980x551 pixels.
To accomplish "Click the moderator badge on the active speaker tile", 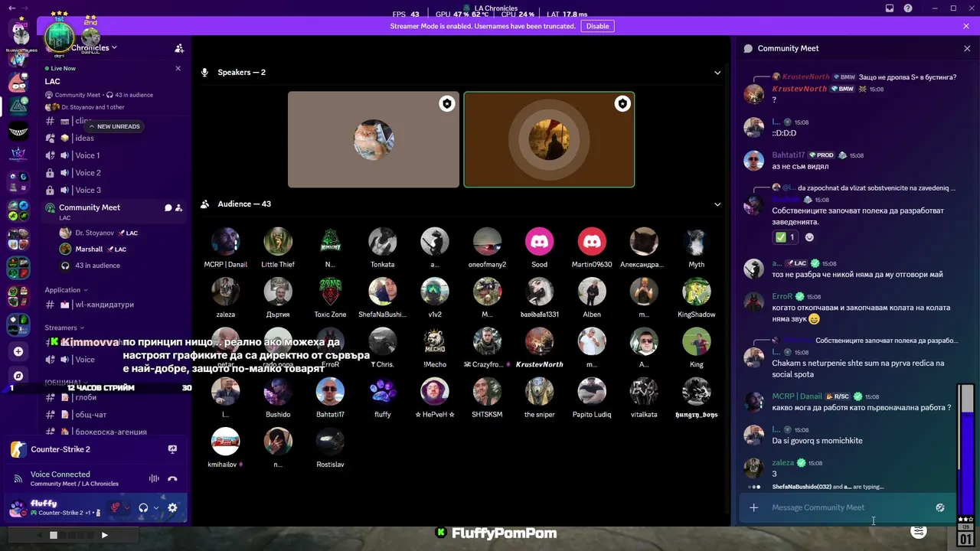I will (x=622, y=104).
